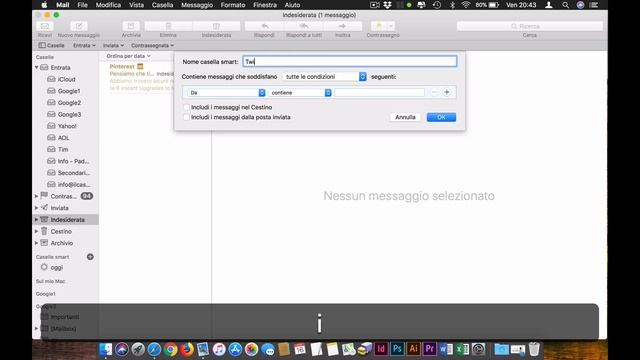The image size is (640, 360).
Task: Open the Finestra menu
Action: click(265, 5)
